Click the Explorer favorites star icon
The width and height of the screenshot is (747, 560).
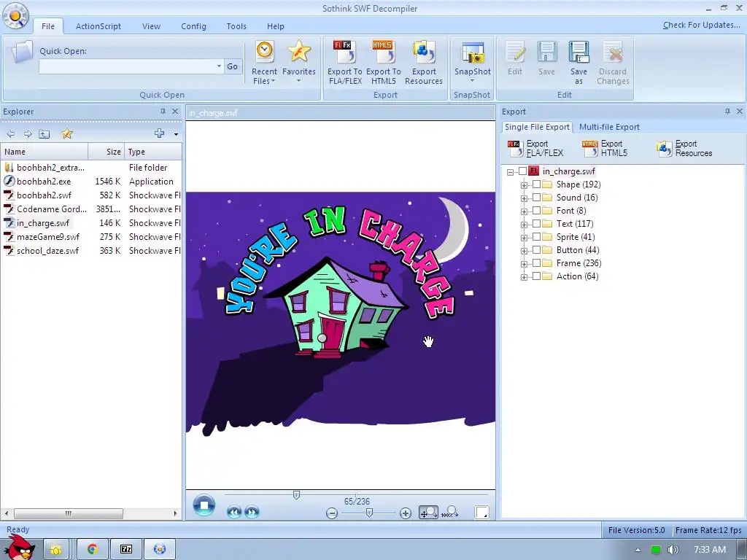67,134
